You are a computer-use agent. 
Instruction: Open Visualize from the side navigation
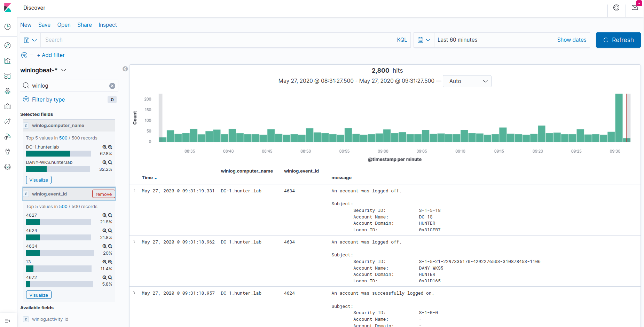(7, 61)
